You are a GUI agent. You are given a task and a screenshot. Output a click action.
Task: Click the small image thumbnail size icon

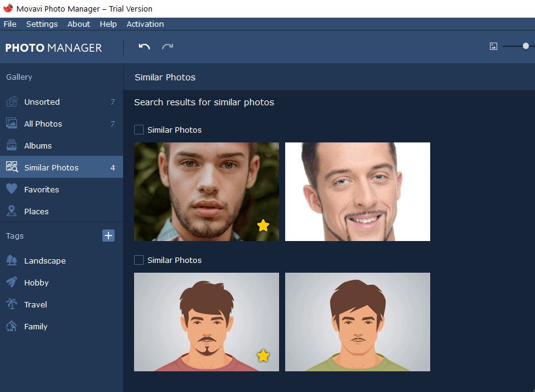pyautogui.click(x=494, y=46)
